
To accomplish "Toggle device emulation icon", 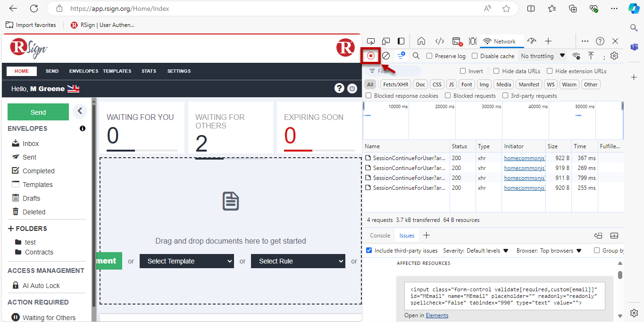I will [386, 41].
